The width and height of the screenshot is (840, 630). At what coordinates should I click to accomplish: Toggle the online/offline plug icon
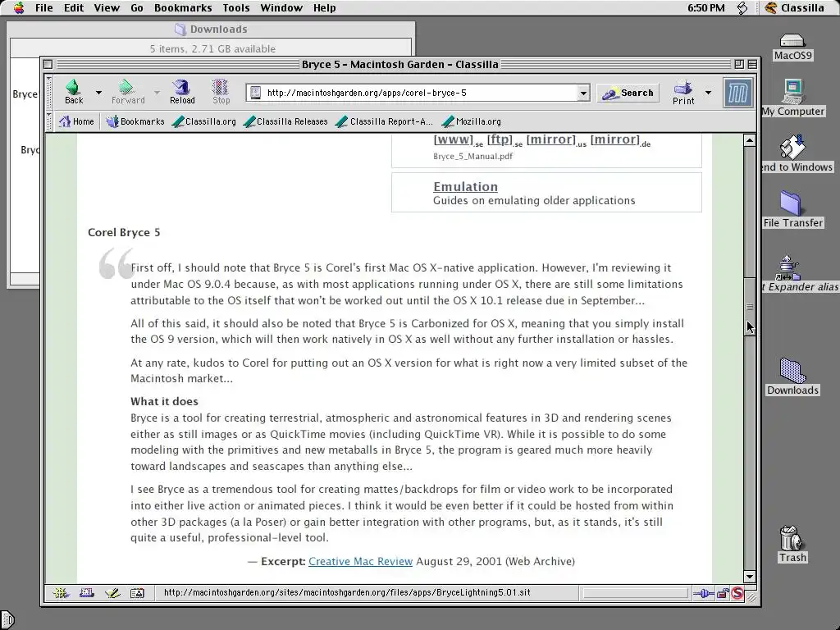pyautogui.click(x=703, y=593)
